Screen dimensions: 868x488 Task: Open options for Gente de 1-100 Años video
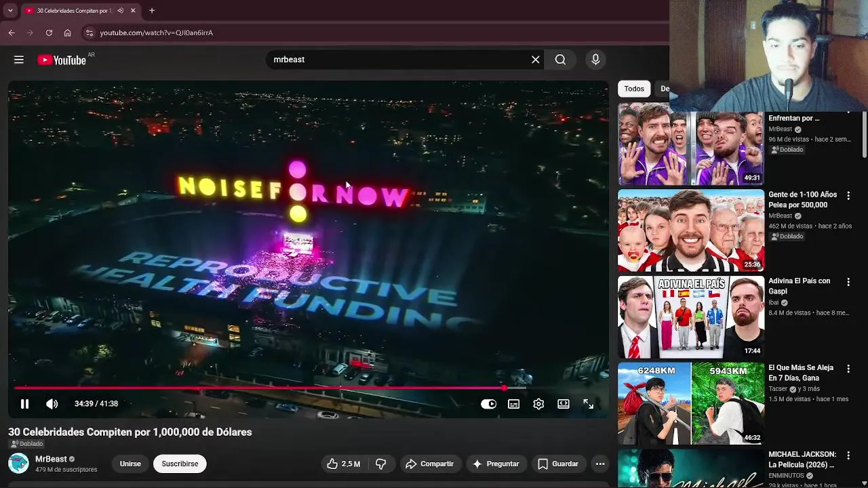tap(848, 195)
